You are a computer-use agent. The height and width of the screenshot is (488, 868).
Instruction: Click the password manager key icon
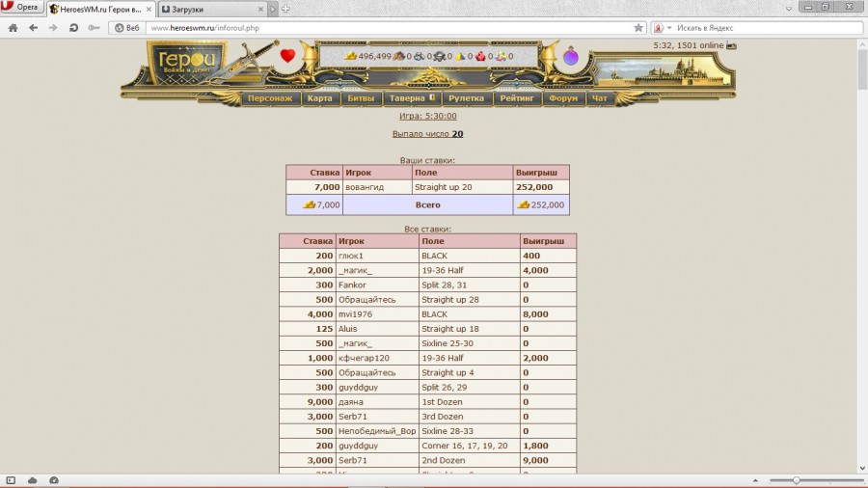pos(94,28)
